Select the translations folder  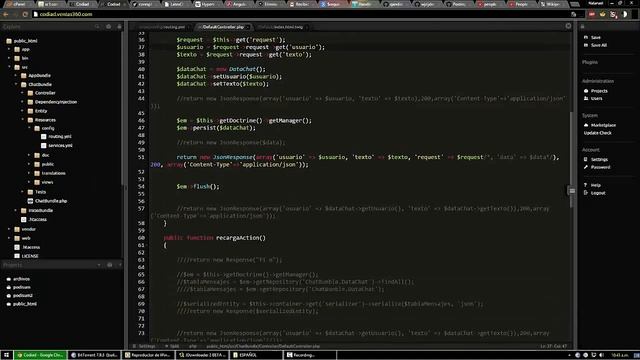(x=53, y=173)
